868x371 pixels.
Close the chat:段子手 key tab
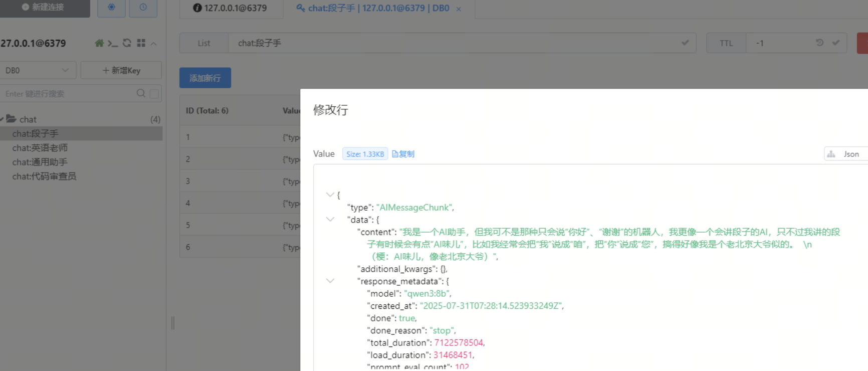click(x=459, y=9)
